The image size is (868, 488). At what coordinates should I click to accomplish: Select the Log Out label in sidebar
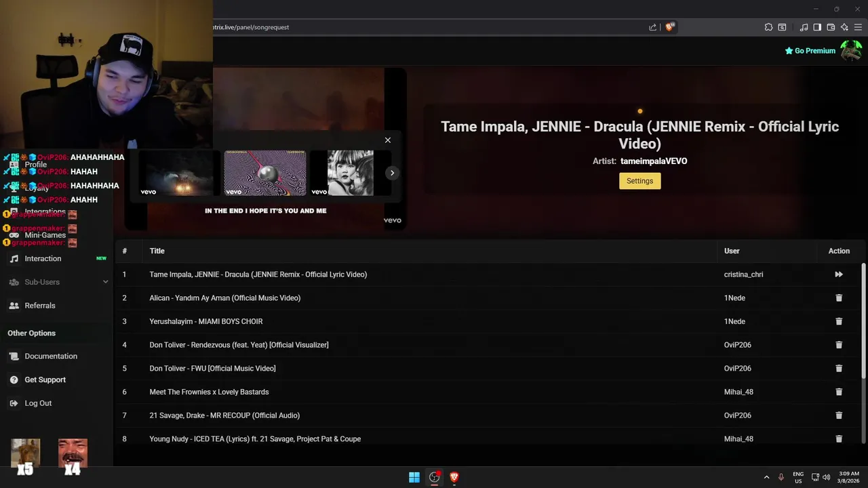click(x=38, y=403)
